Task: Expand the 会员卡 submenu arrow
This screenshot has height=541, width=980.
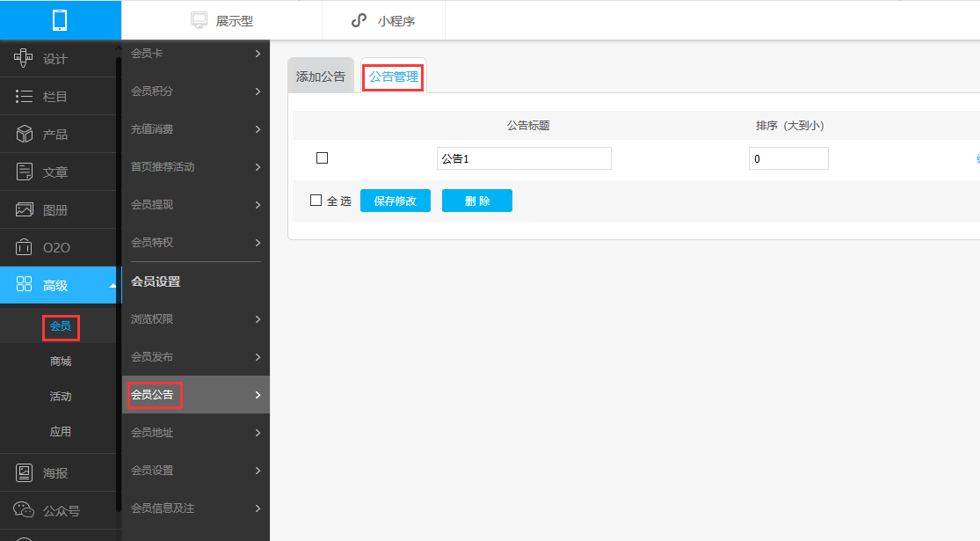Action: [258, 54]
